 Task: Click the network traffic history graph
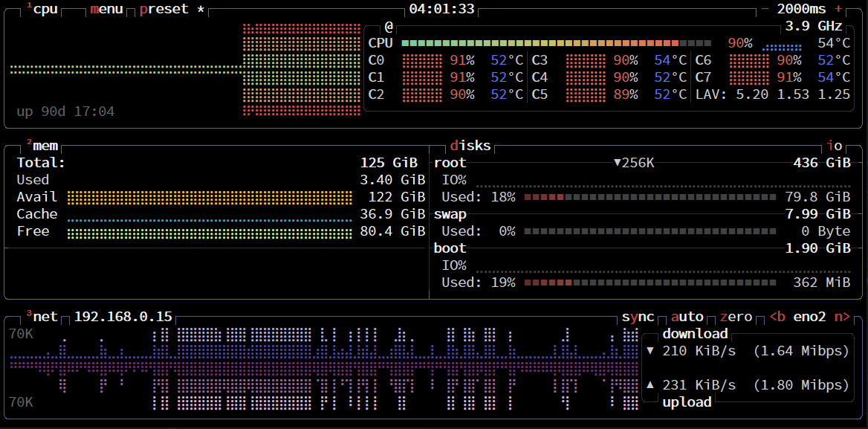324,369
